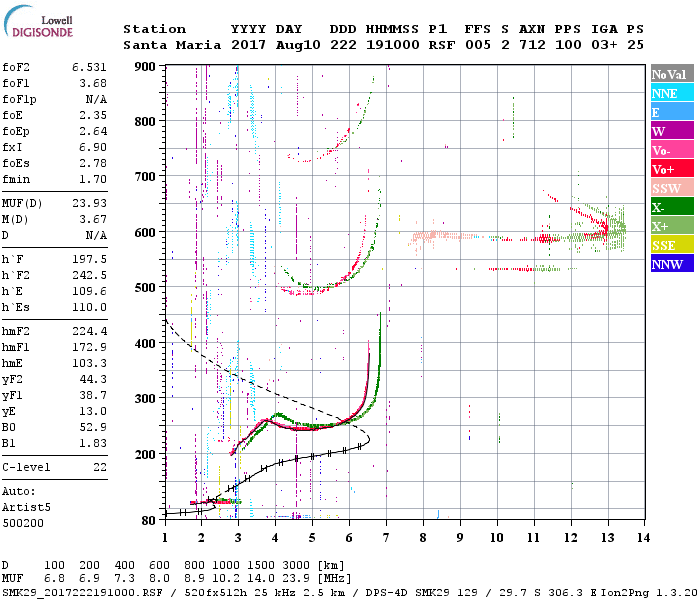The width and height of the screenshot is (700, 600).
Task: Click the NNE cyan legend swatch
Action: [672, 93]
